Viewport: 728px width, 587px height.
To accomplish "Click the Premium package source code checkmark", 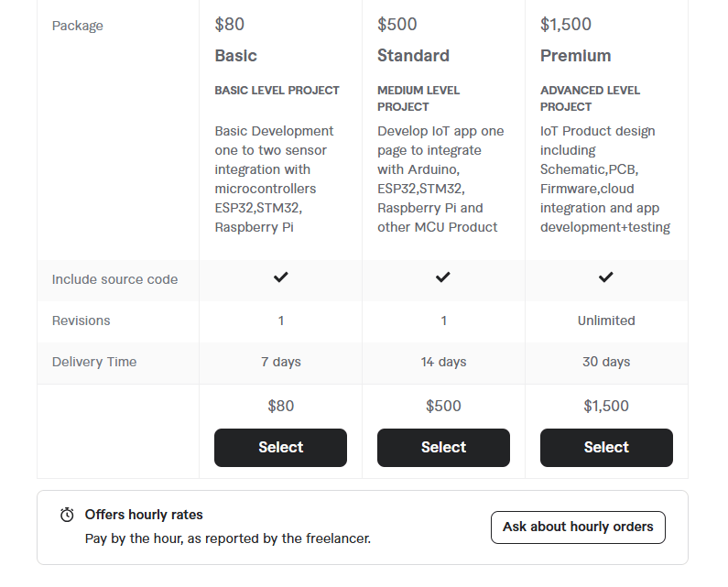I will pos(606,277).
